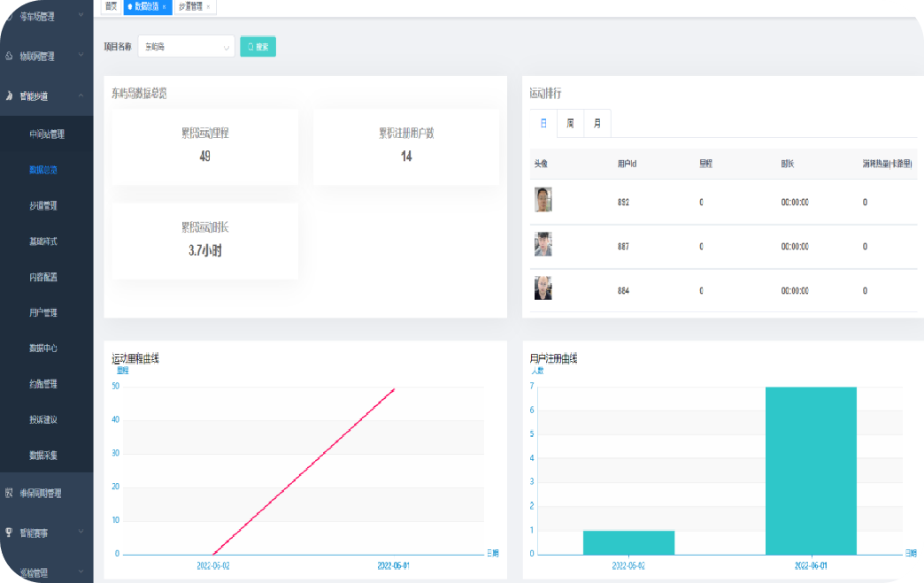
Task: Open 数据采集 in the sidebar
Action: [43, 456]
